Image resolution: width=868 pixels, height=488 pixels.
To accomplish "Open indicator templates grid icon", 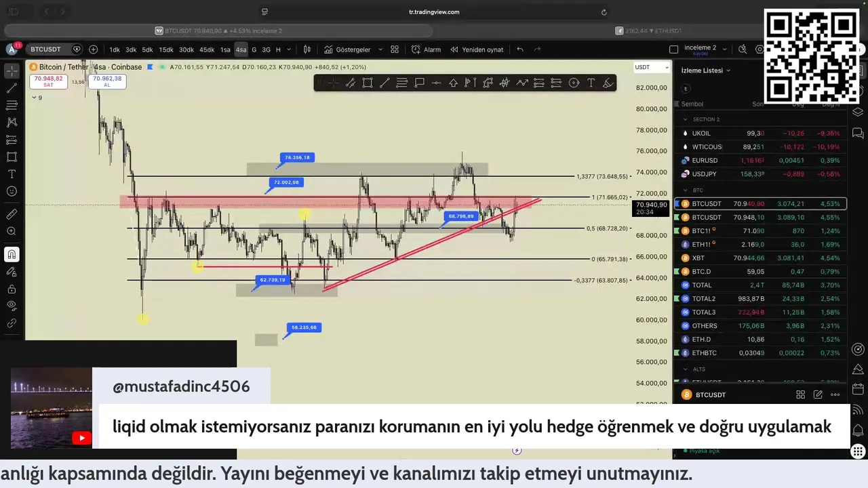I will tap(395, 49).
